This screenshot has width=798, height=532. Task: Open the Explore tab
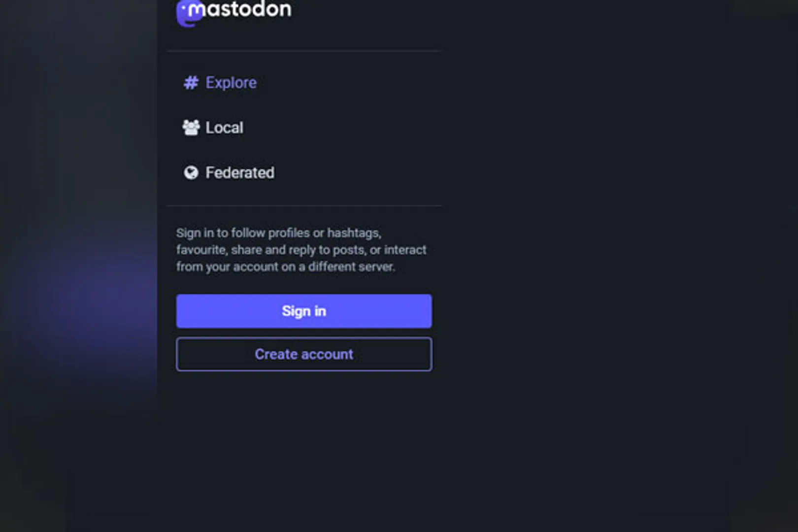(x=231, y=83)
